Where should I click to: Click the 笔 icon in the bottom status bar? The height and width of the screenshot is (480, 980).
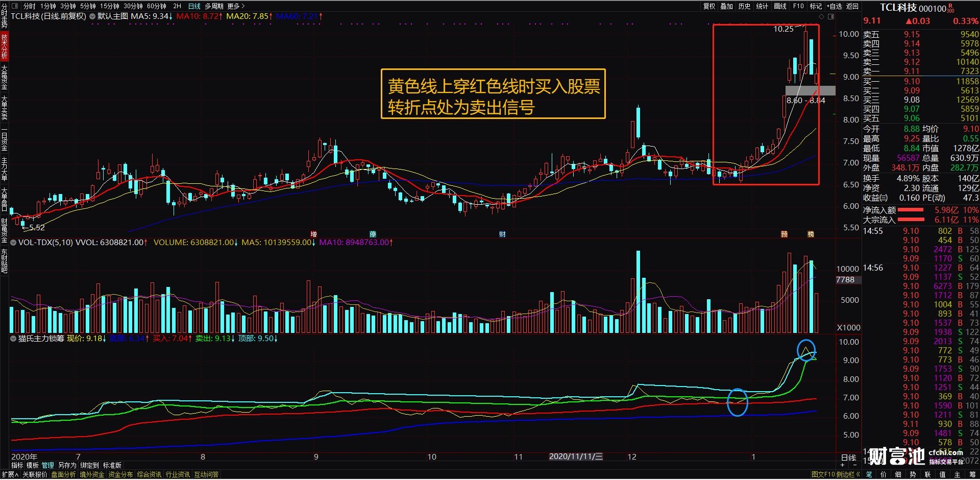pyautogui.click(x=869, y=475)
